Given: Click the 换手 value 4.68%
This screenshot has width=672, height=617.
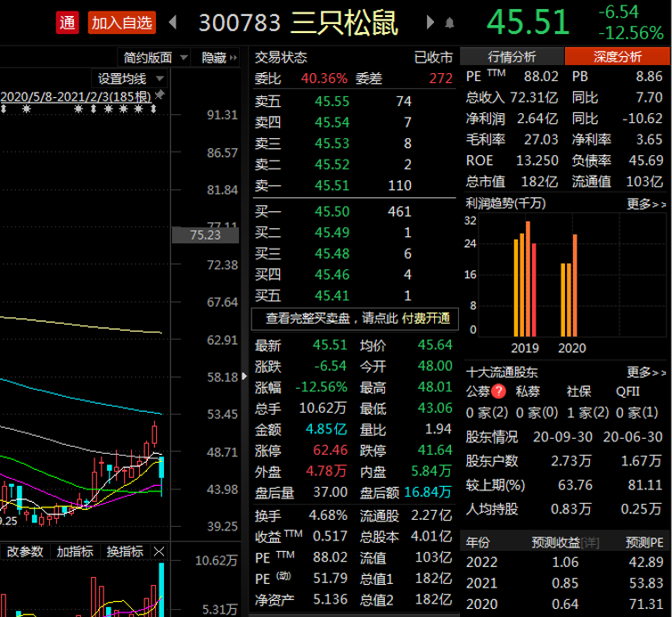Looking at the screenshot, I should point(328,515).
